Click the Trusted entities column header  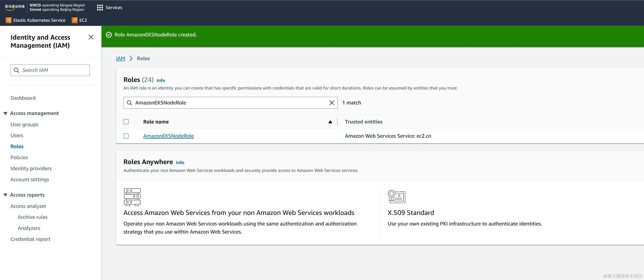[364, 122]
